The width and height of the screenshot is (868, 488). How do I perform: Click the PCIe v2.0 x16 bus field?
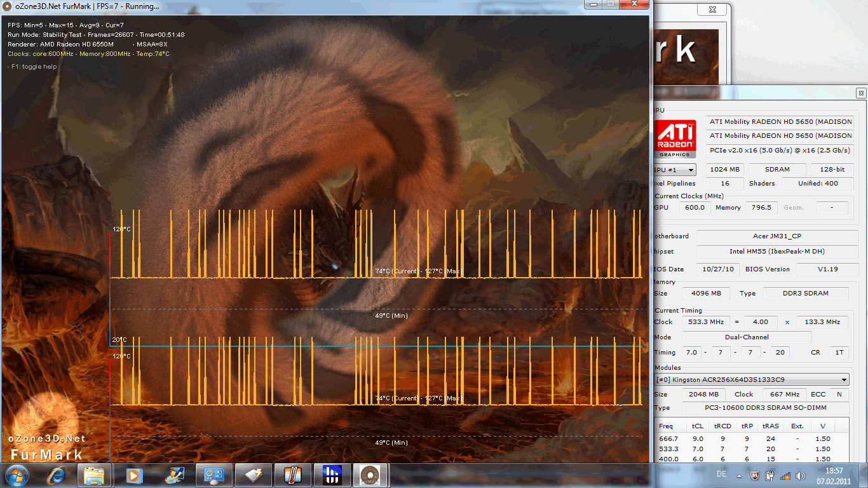click(780, 150)
